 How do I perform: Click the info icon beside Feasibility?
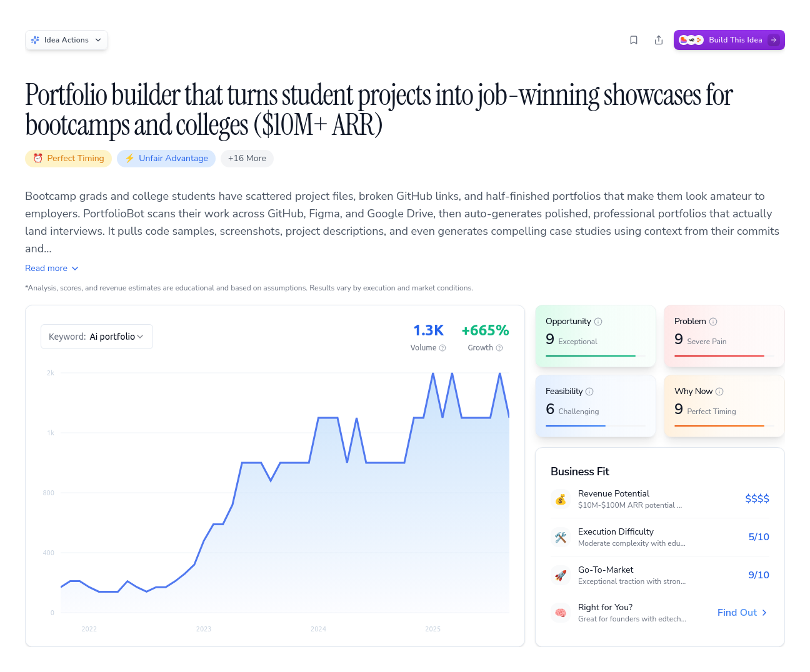[x=589, y=392]
